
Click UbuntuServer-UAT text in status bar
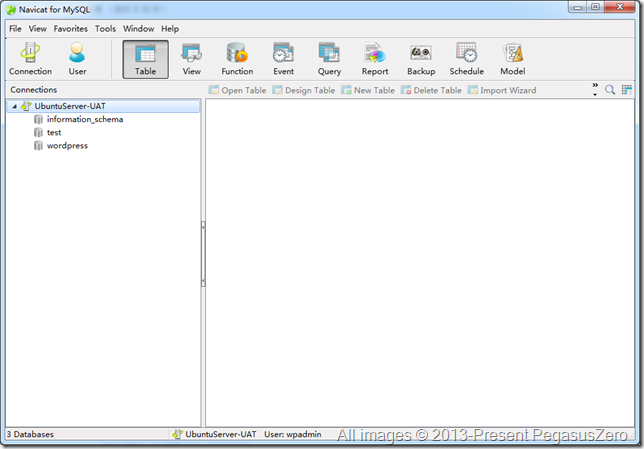point(221,434)
